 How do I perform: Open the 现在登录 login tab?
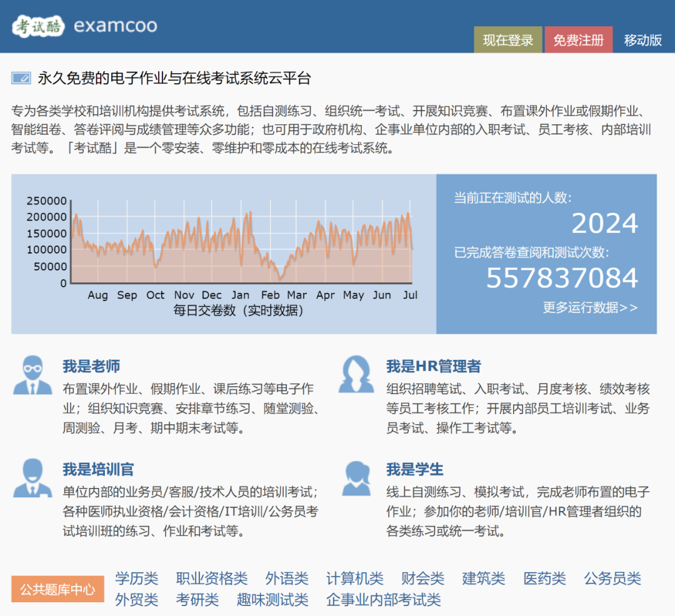tap(507, 40)
